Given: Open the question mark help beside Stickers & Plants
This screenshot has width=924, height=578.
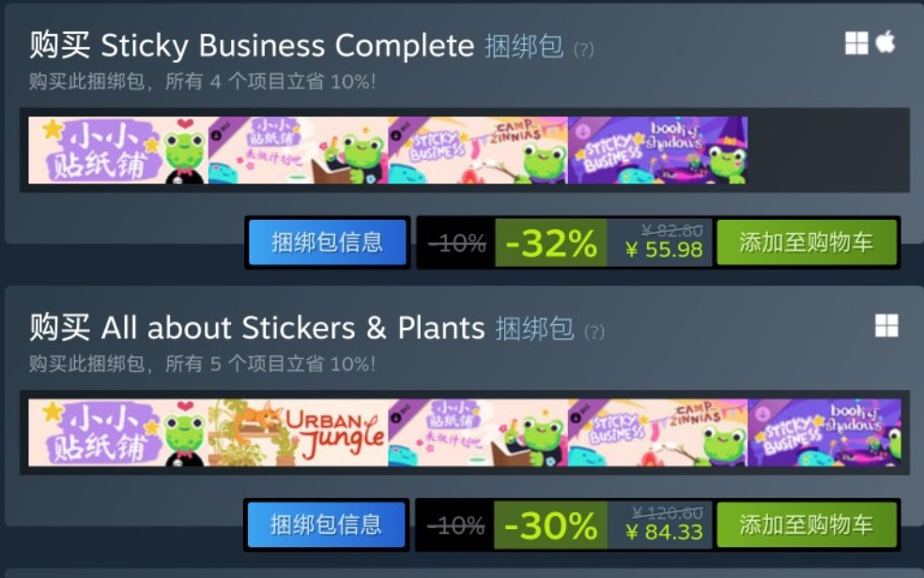Looking at the screenshot, I should tap(594, 332).
